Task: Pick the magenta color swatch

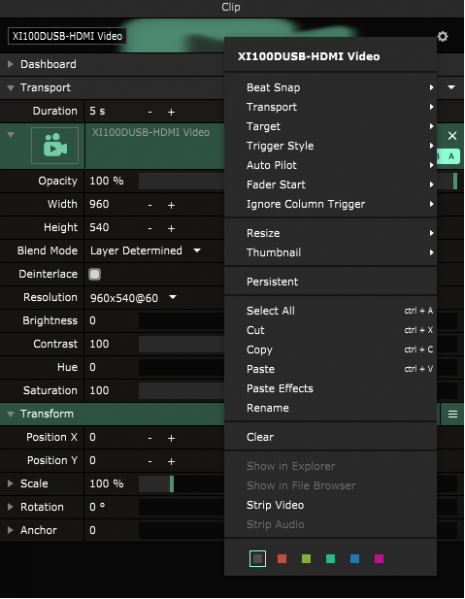Action: pos(379,559)
